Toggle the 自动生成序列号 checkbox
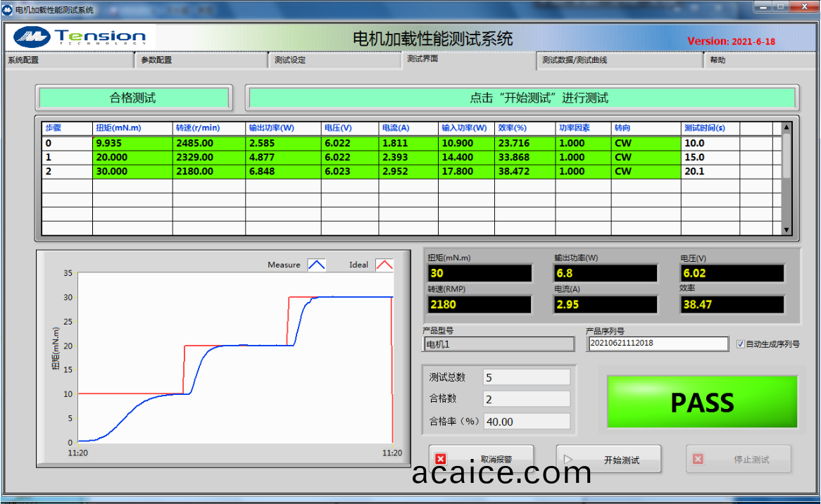 click(740, 344)
